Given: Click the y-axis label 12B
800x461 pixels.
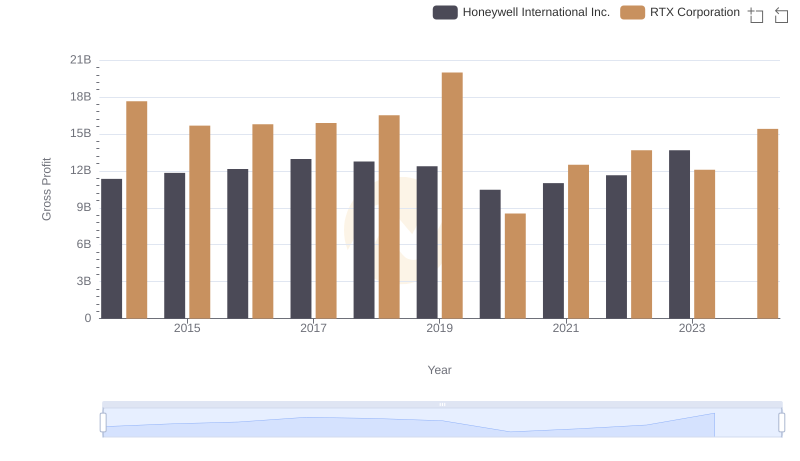Looking at the screenshot, I should (x=81, y=170).
